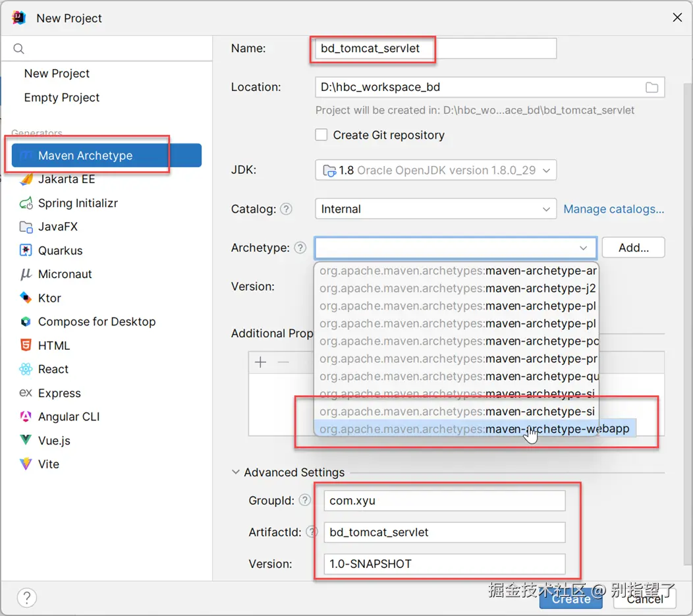Select New Project in the sidebar
The height and width of the screenshot is (616, 693).
click(x=57, y=73)
